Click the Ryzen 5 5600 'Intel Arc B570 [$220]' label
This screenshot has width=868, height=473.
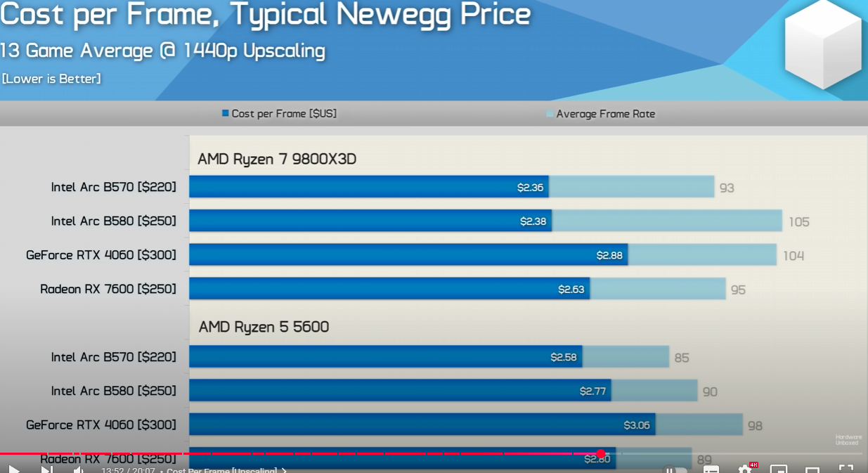click(x=114, y=357)
